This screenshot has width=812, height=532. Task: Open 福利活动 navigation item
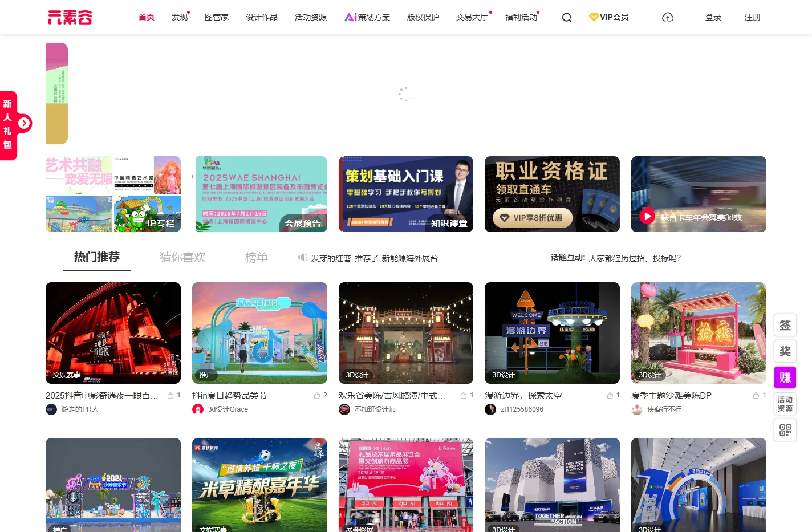(x=521, y=17)
